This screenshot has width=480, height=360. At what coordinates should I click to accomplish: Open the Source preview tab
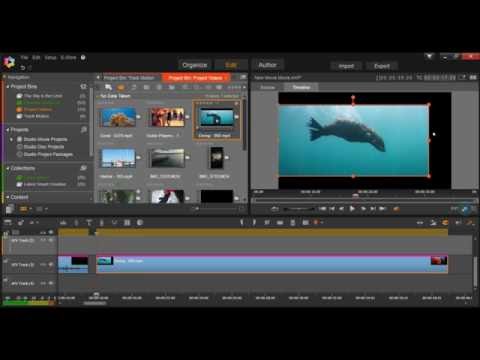coord(268,87)
